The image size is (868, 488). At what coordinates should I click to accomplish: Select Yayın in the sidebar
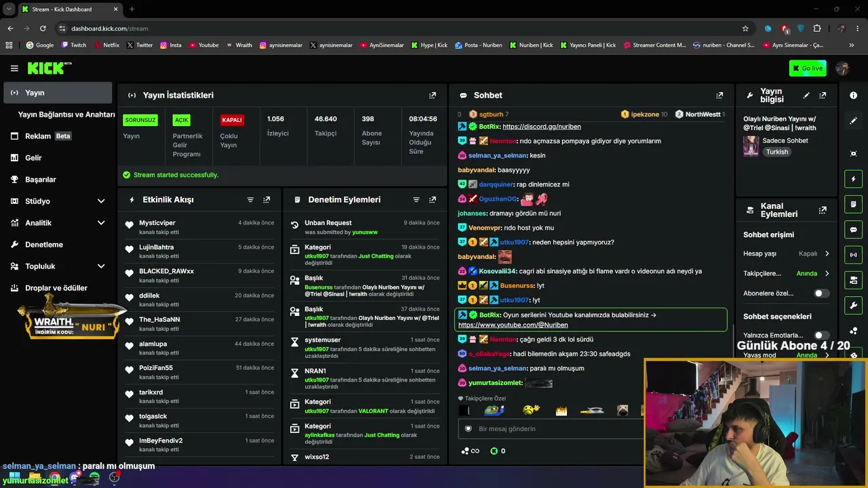coord(58,93)
